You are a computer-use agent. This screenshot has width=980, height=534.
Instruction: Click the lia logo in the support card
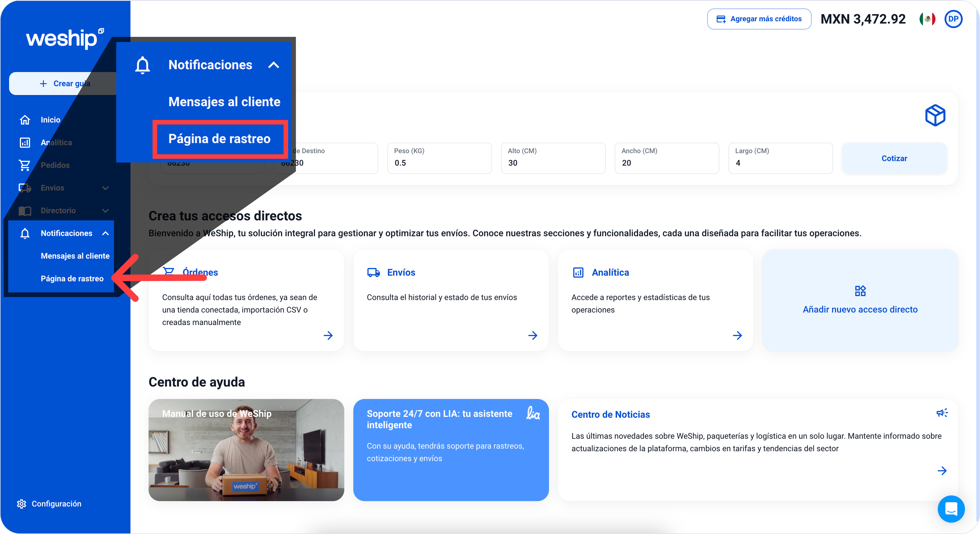[x=533, y=413]
